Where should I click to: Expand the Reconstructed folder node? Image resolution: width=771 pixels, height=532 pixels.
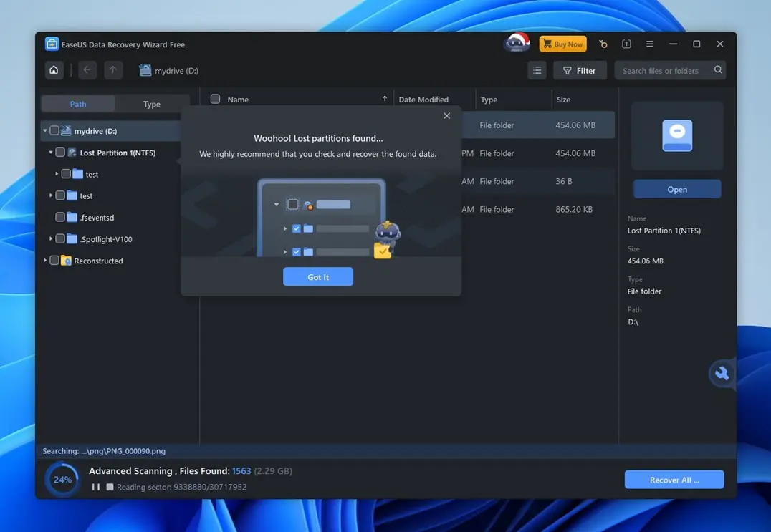pyautogui.click(x=44, y=260)
